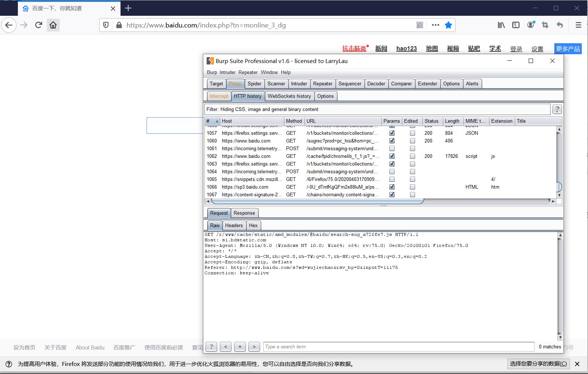
Task: Open Firefox library icon
Action: [x=501, y=25]
